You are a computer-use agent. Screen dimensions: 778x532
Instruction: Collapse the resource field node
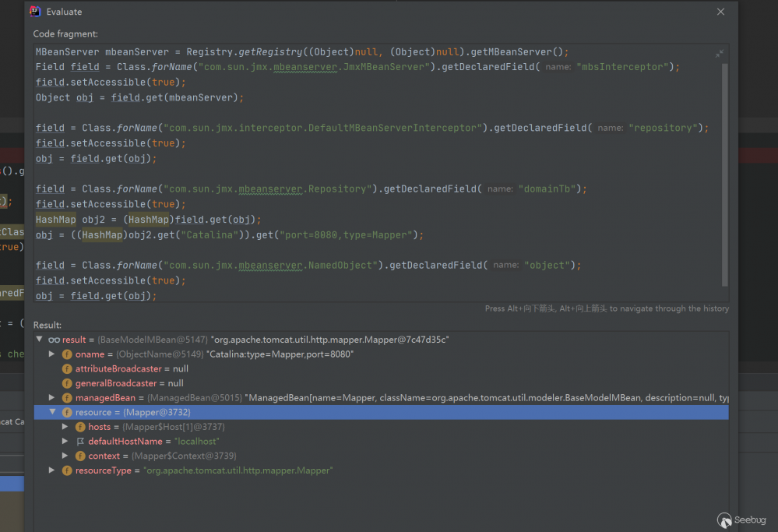(x=52, y=412)
